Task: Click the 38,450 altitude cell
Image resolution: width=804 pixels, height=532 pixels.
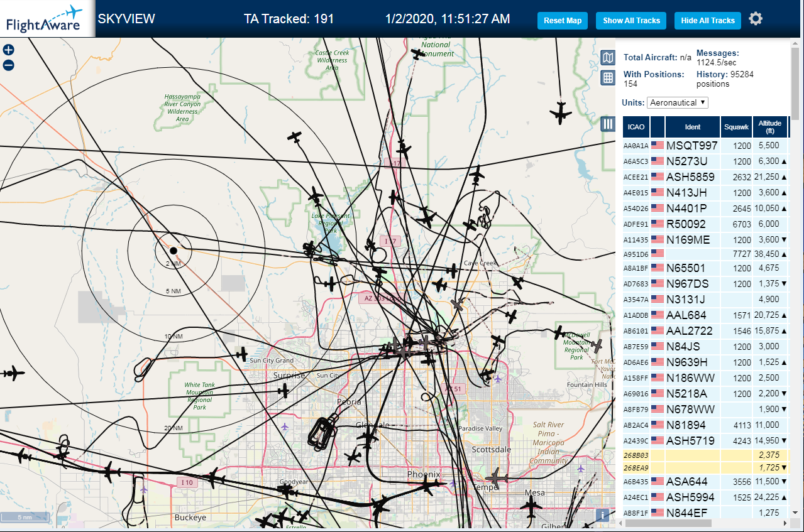Action: coord(769,254)
